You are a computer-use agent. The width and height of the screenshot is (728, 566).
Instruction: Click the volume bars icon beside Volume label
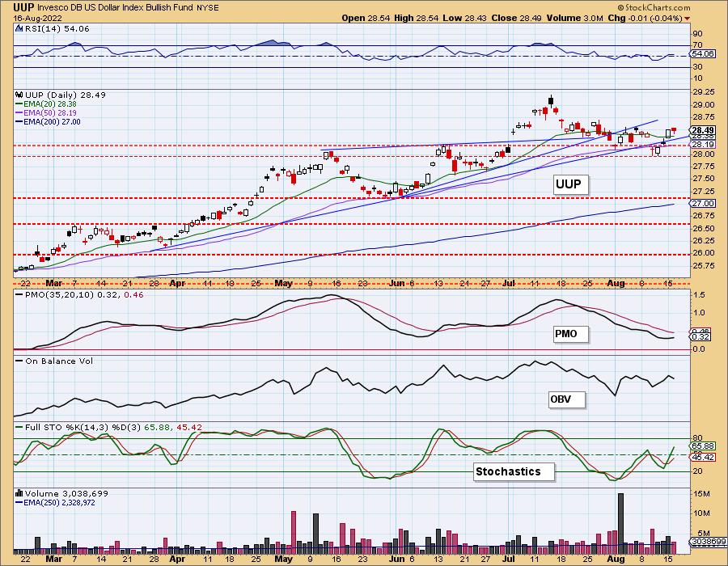click(x=19, y=493)
